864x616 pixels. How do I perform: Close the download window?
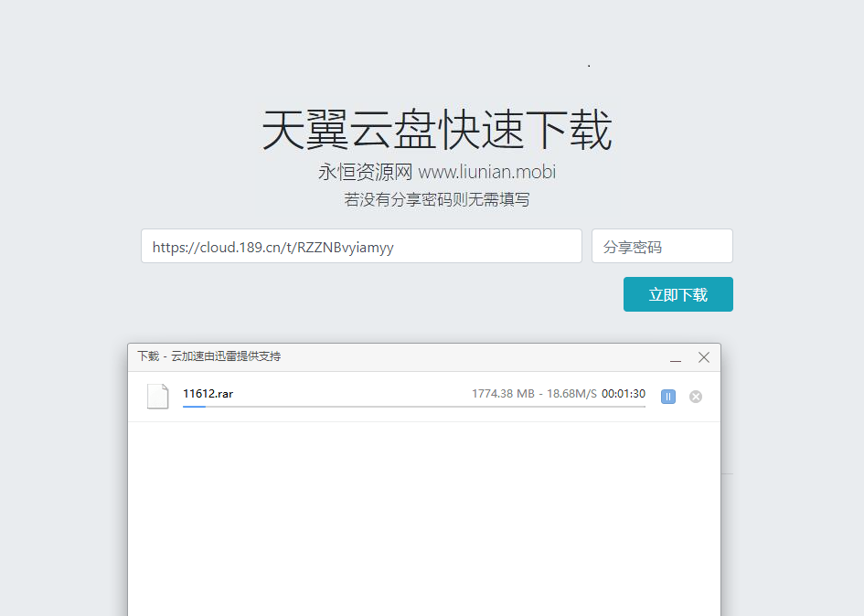click(703, 357)
